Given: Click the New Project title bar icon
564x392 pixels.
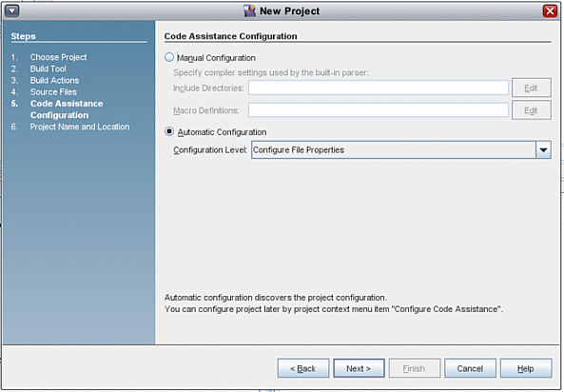Looking at the screenshot, I should (249, 11).
